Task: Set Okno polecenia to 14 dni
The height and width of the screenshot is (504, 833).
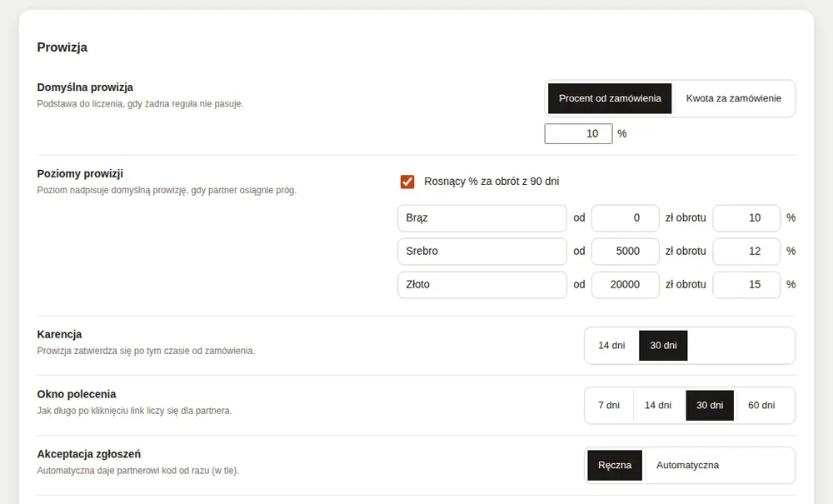Action: pos(658,406)
